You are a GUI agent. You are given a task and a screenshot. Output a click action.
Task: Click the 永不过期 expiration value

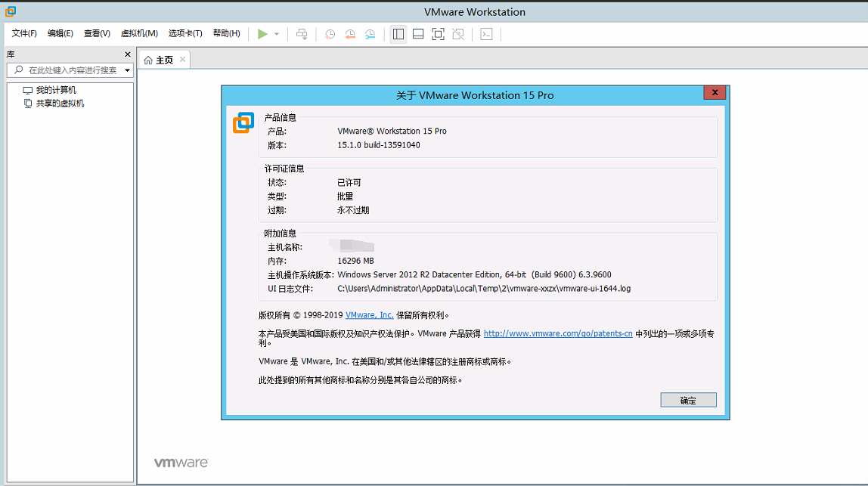pyautogui.click(x=353, y=210)
